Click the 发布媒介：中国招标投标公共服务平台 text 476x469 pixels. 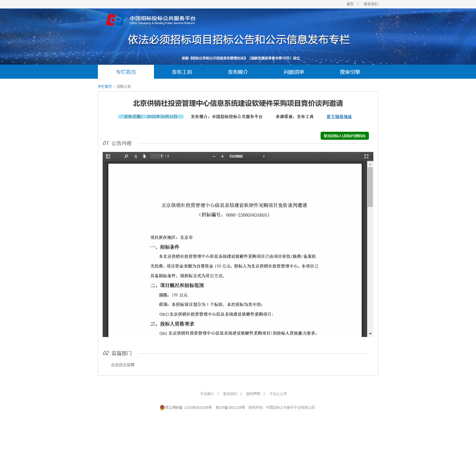(227, 117)
